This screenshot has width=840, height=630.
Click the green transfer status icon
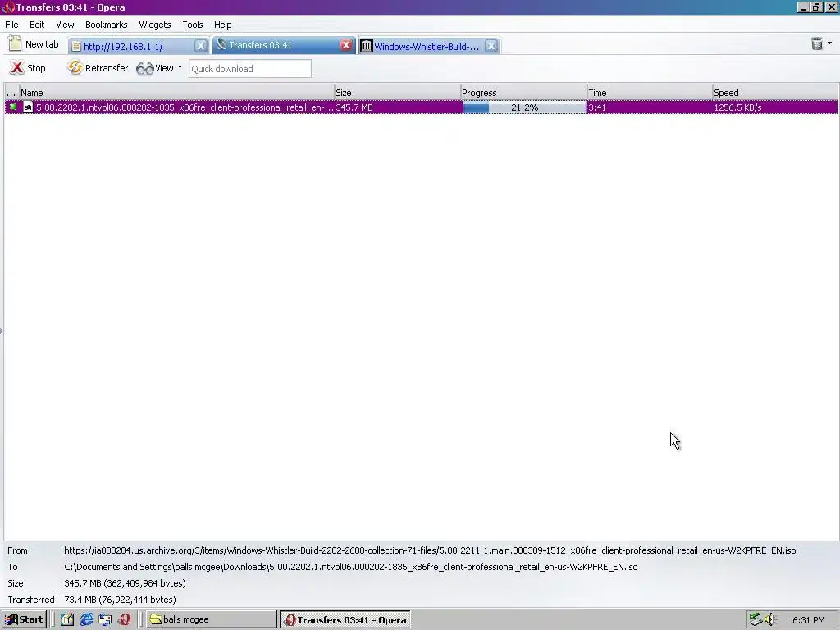(x=13, y=107)
